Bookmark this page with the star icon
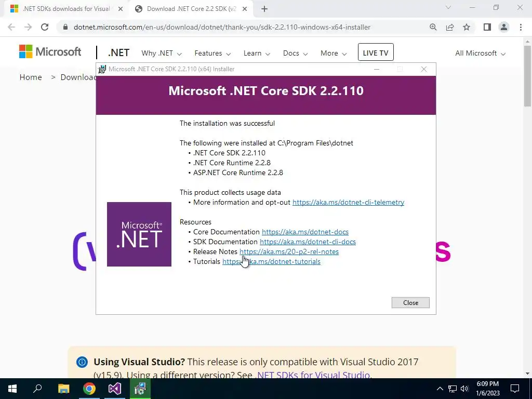532x399 pixels. pos(467,27)
